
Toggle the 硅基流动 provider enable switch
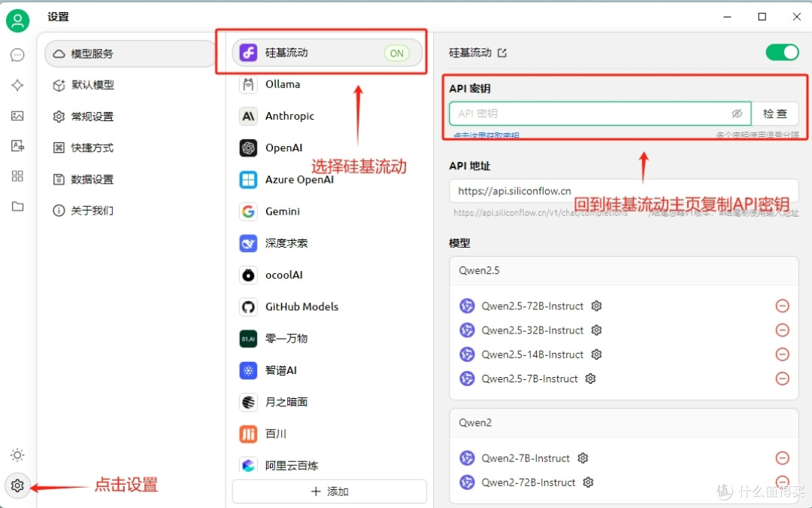click(x=783, y=53)
